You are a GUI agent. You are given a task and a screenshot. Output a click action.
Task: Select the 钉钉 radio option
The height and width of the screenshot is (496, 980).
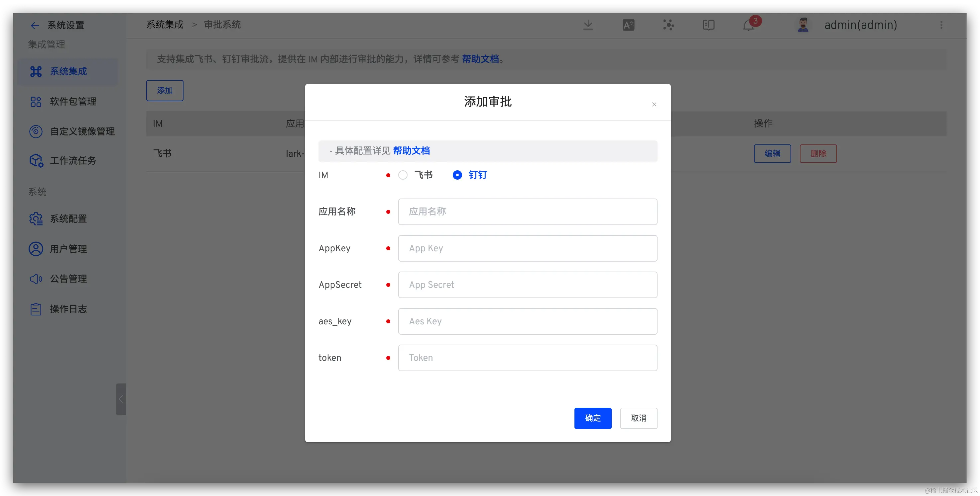[x=457, y=175]
